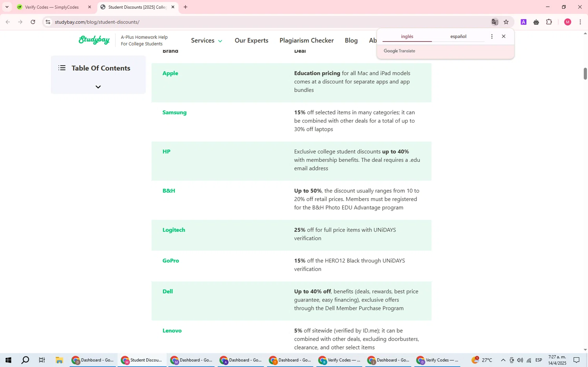Open Wi-Fi network icon in tray
The width and height of the screenshot is (588, 367).
(x=529, y=360)
